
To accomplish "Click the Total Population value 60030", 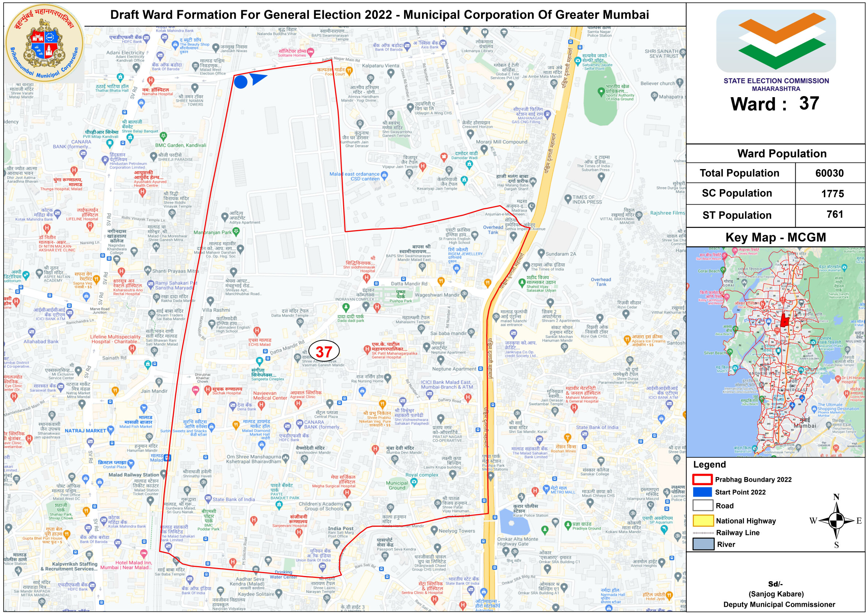I will [x=829, y=173].
